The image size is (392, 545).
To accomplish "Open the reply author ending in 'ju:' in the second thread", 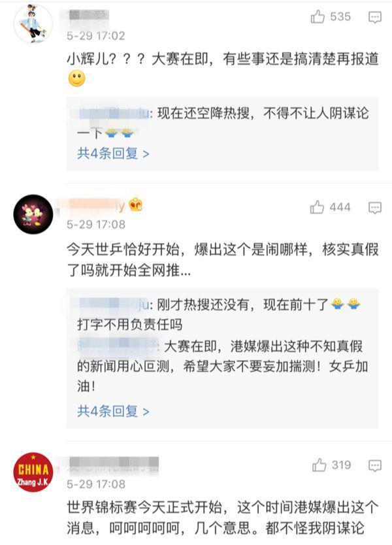I will coord(115,304).
